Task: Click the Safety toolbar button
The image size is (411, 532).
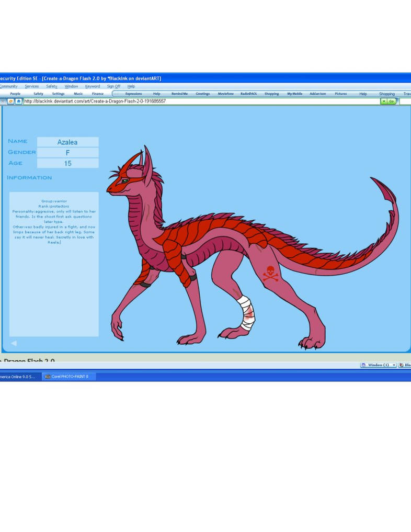Action: (38, 94)
